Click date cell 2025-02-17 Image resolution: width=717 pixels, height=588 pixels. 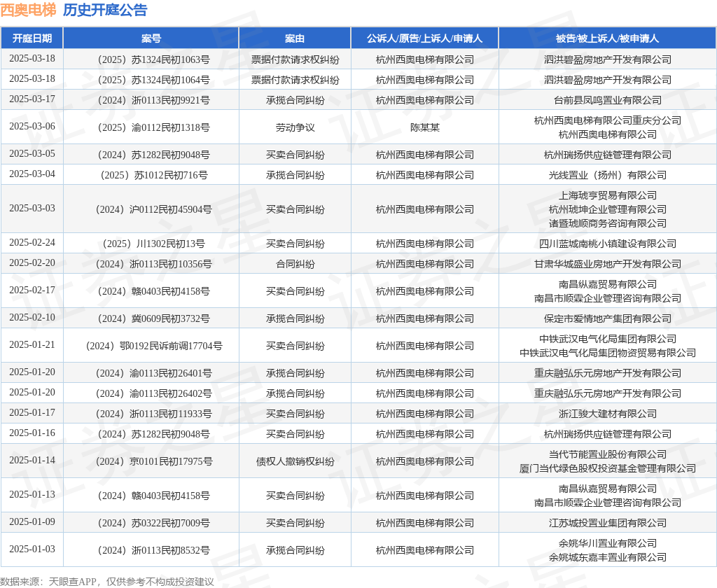[32, 290]
